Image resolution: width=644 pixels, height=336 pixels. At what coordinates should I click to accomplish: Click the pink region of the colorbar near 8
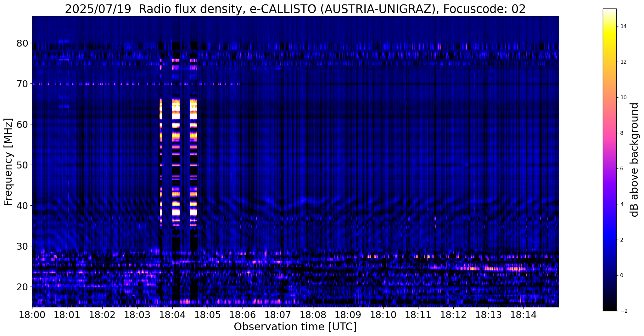(609, 133)
